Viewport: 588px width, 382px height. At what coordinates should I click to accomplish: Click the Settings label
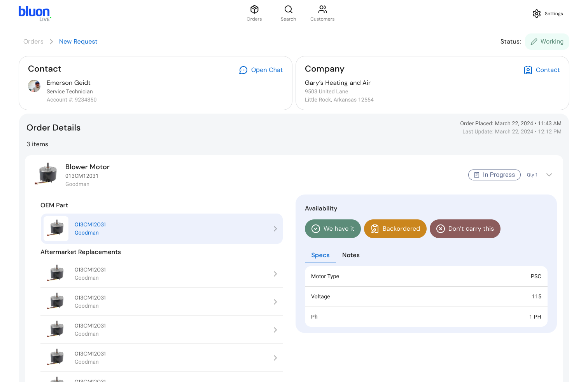point(554,14)
